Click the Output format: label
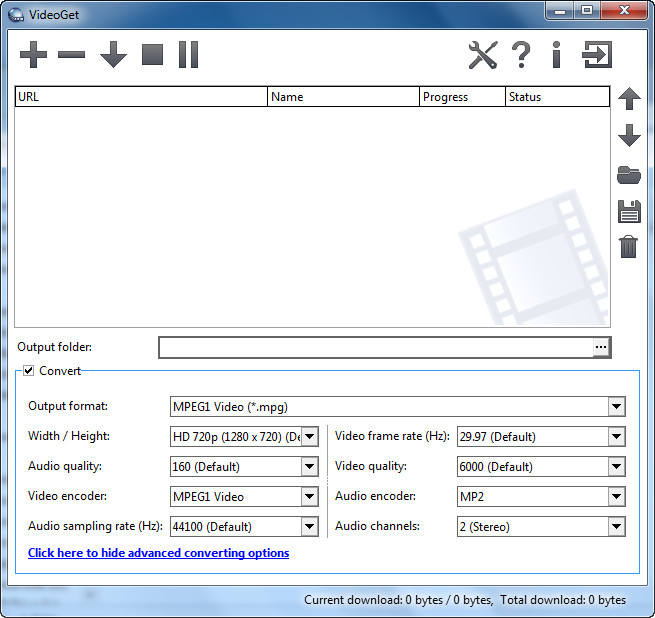The width and height of the screenshot is (655, 618). click(68, 406)
